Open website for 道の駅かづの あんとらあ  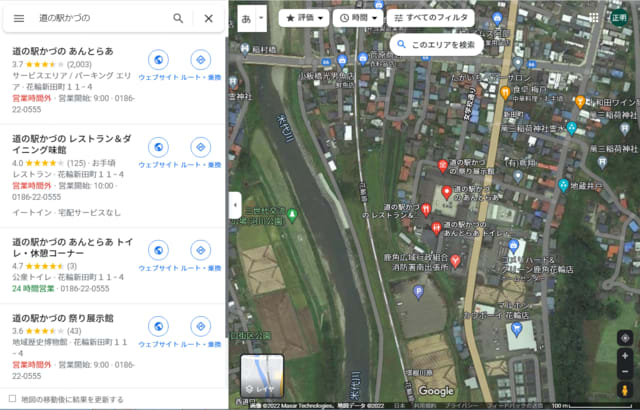158,60
